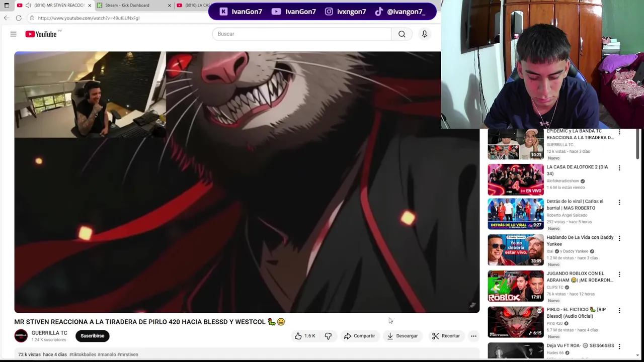Open more actions ellipsis under the video
This screenshot has width=644, height=362.
(x=473, y=336)
